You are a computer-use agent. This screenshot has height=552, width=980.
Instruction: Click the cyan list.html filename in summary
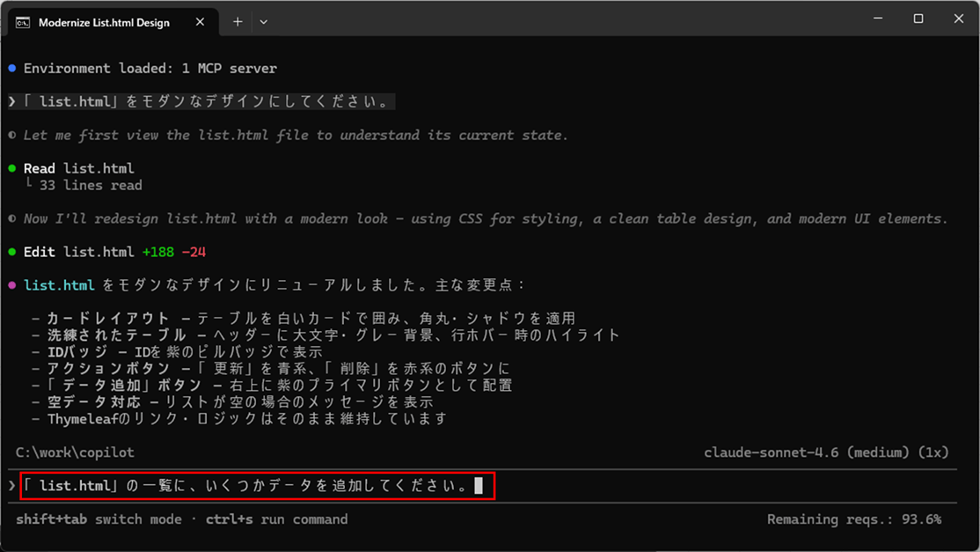[59, 286]
